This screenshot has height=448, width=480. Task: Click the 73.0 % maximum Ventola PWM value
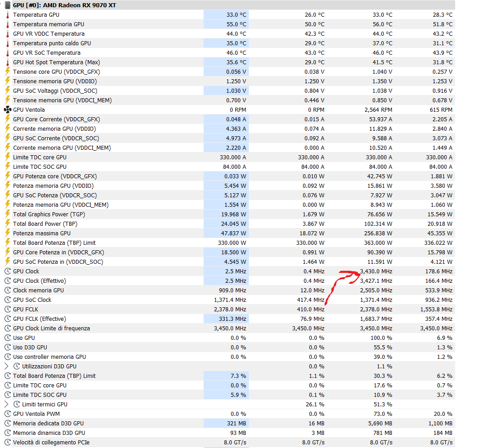tap(383, 414)
